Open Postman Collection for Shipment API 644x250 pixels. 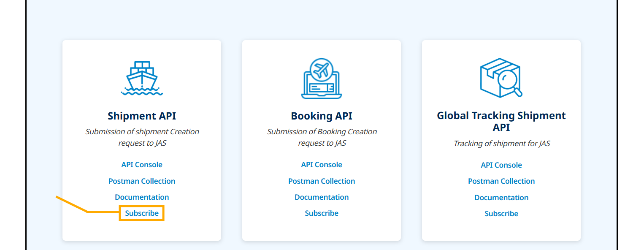pos(142,181)
